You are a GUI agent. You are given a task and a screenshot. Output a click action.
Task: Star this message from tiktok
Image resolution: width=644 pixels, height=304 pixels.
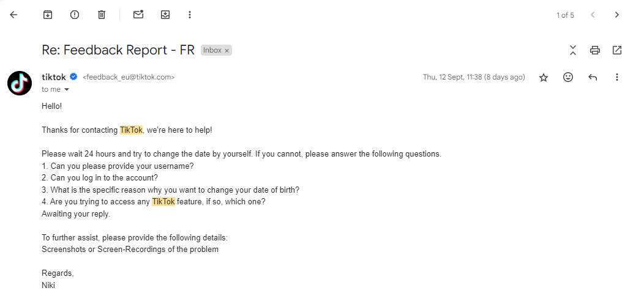[544, 77]
